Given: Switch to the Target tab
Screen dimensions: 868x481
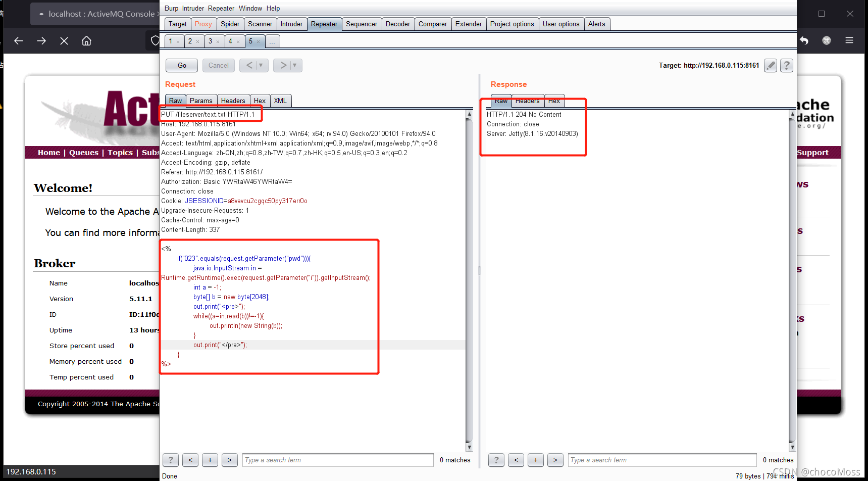Looking at the screenshot, I should (x=177, y=24).
